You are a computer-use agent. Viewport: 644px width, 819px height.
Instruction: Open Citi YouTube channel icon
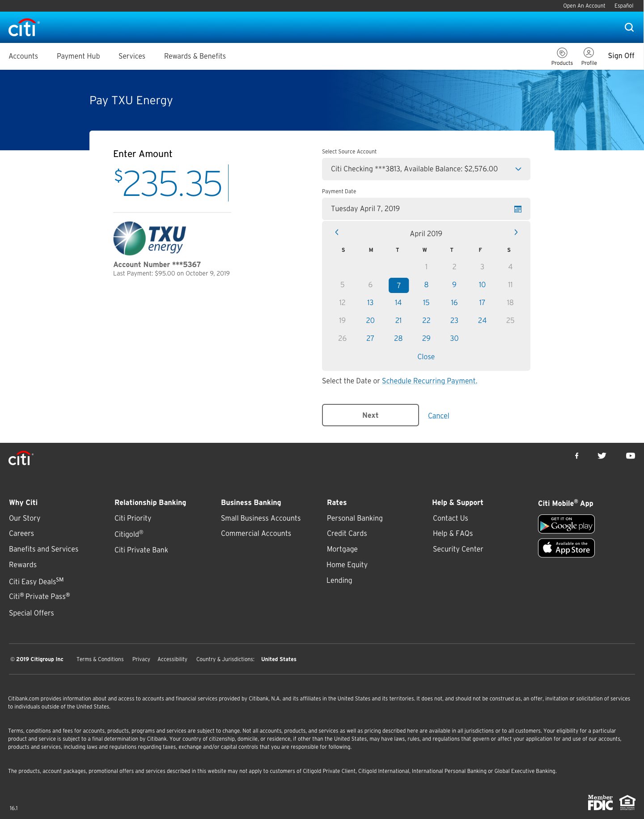(x=631, y=456)
